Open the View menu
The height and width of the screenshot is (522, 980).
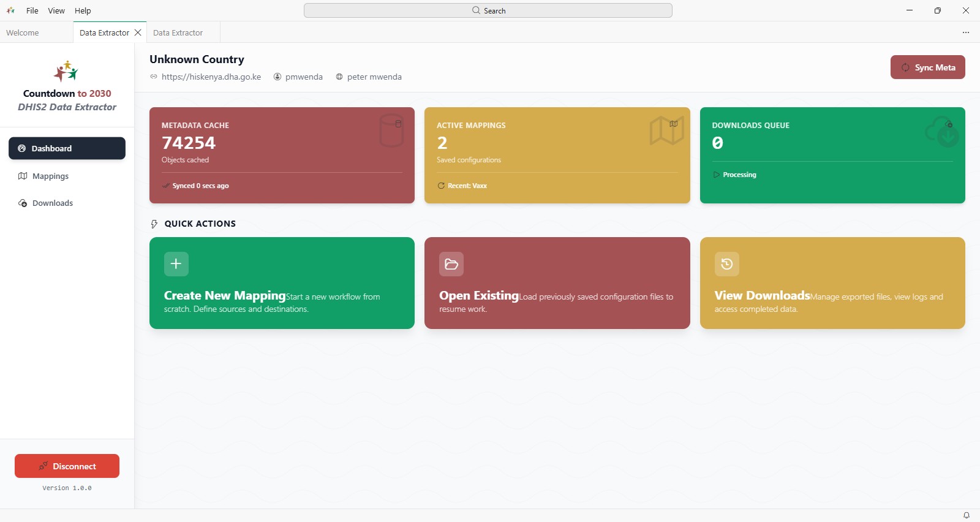pos(56,10)
